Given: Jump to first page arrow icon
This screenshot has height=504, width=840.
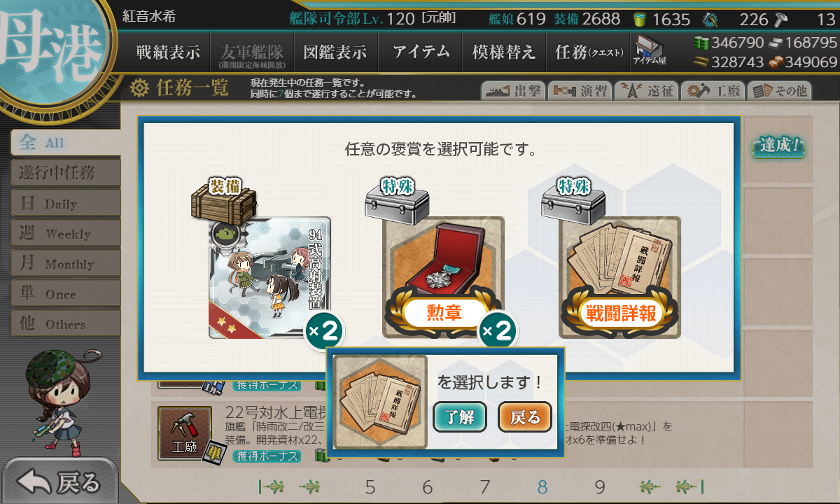Looking at the screenshot, I should tap(271, 486).
